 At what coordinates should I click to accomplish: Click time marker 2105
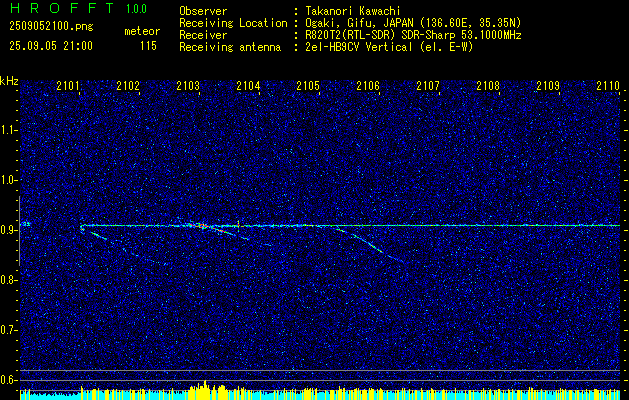308,85
